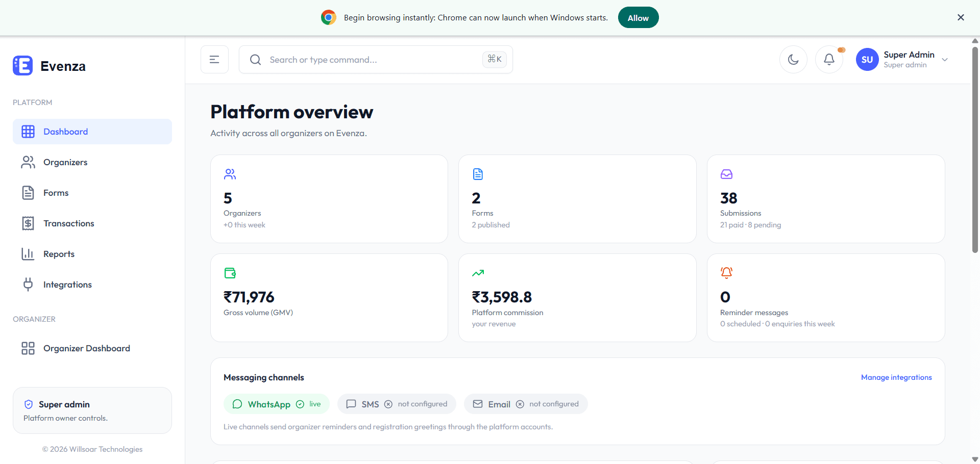Click the "2 published" text

pos(491,225)
